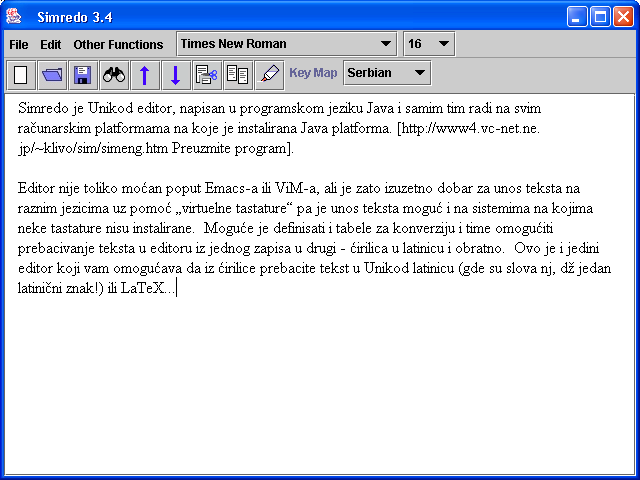This screenshot has width=640, height=480.
Task: Open the Other Functions menu
Action: [x=118, y=45]
